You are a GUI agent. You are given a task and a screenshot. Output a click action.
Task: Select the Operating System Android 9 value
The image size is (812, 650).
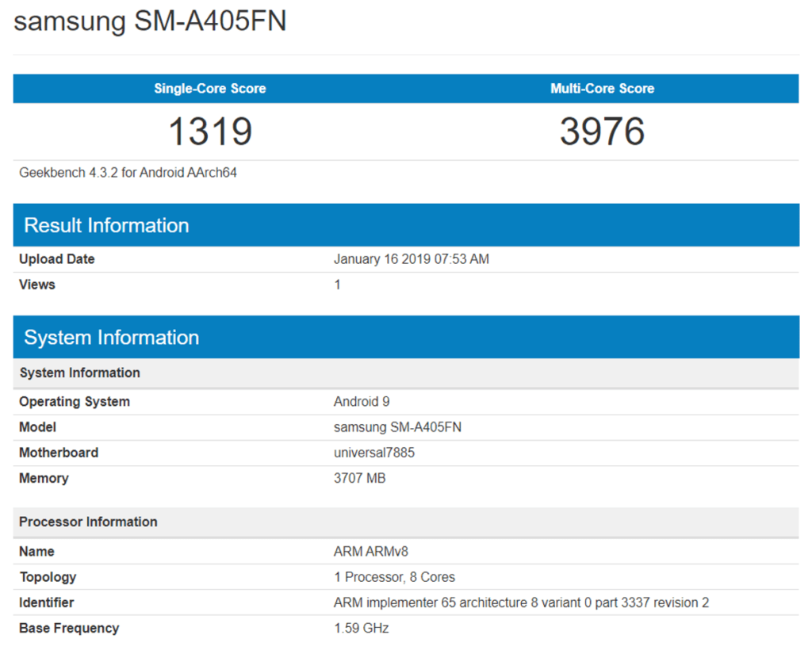pos(362,402)
